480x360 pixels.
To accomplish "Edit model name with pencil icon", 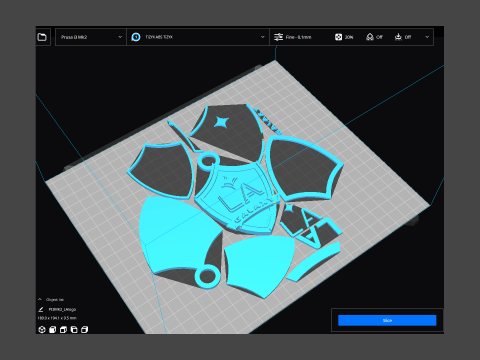I will click(x=41, y=309).
